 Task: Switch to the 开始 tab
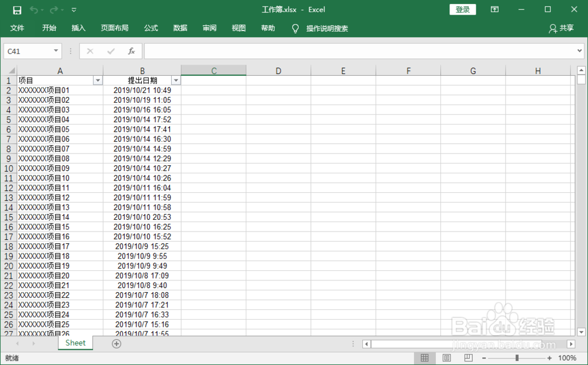point(49,28)
